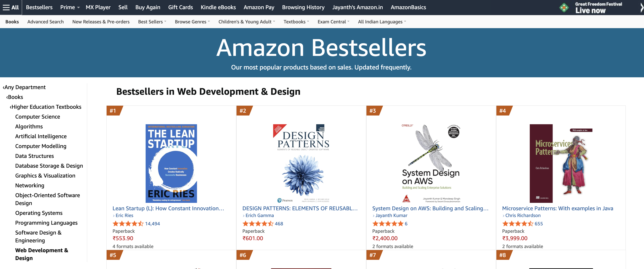644x269 pixels.
Task: Open Amazon Pay
Action: (x=259, y=7)
